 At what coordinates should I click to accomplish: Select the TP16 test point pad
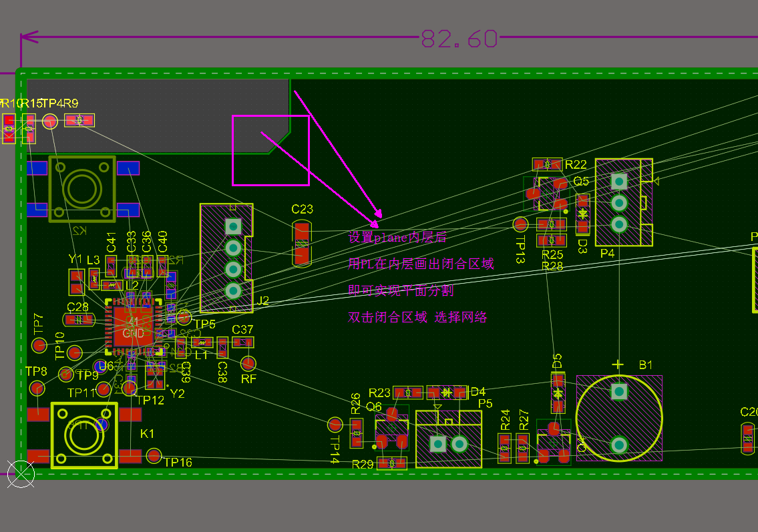(x=154, y=455)
